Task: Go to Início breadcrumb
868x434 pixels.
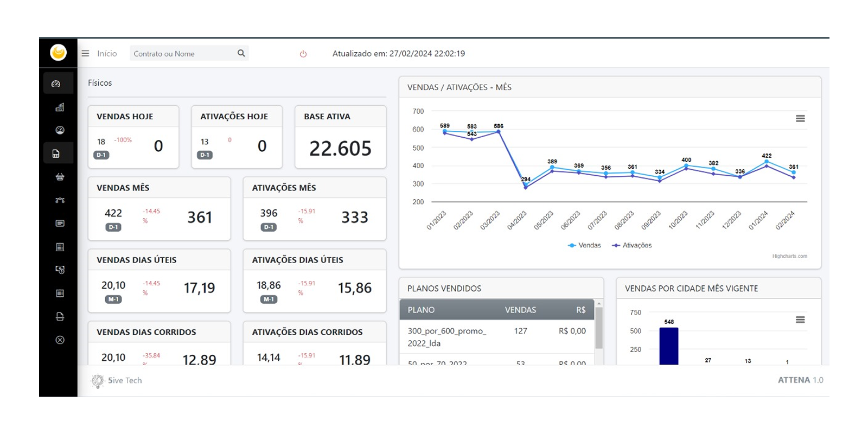Action: point(107,53)
